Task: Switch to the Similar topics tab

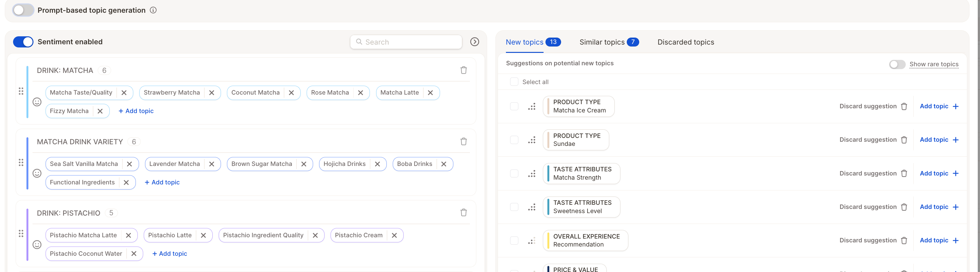Action: pos(609,42)
